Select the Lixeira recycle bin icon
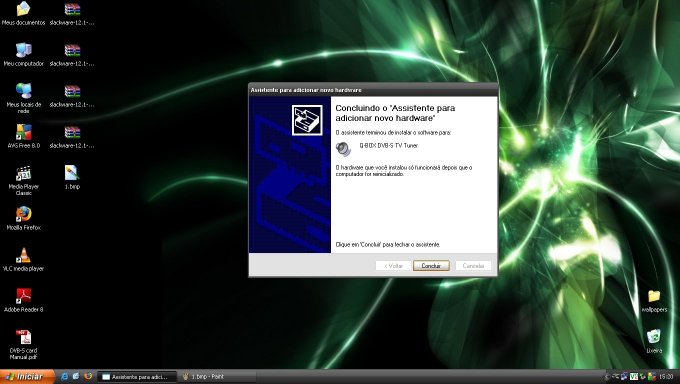Image resolution: width=680 pixels, height=384 pixels. click(x=654, y=341)
